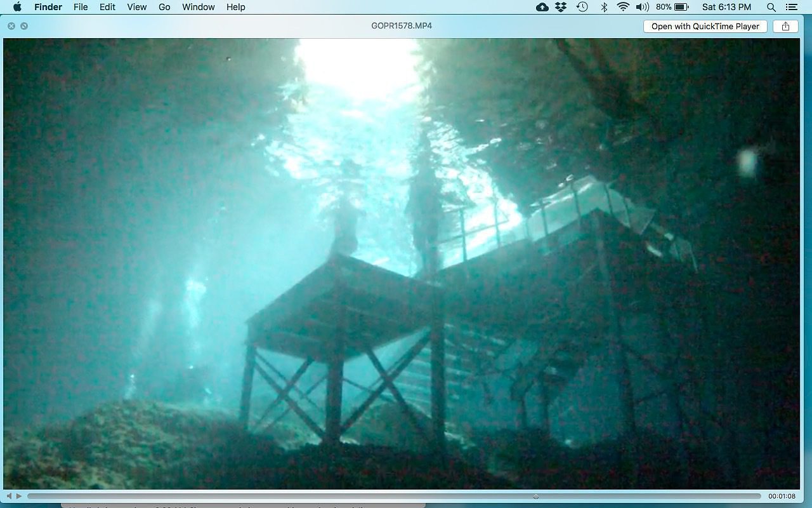This screenshot has width=812, height=508.
Task: Open the cloud upload status menu
Action: pyautogui.click(x=542, y=7)
